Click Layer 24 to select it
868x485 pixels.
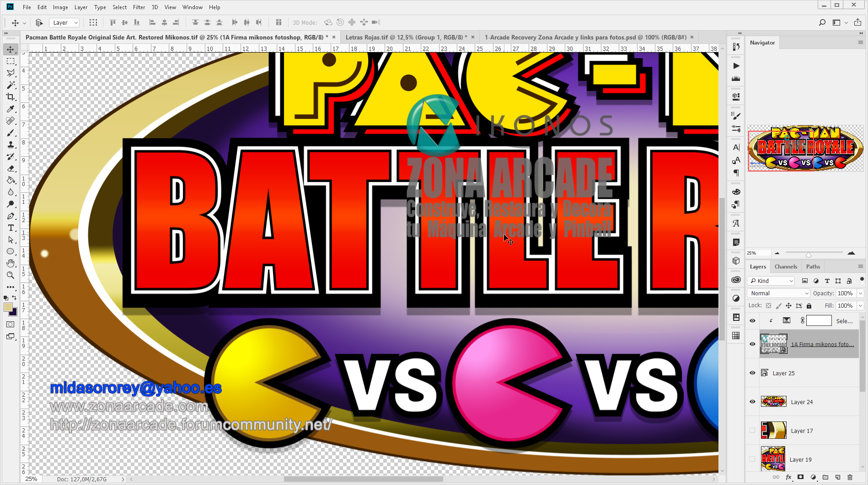coord(801,401)
